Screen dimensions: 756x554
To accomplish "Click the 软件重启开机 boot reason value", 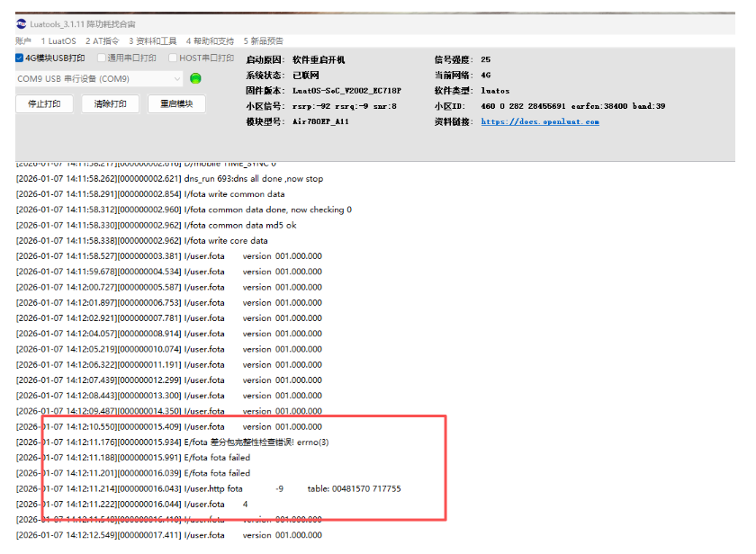I will [319, 59].
